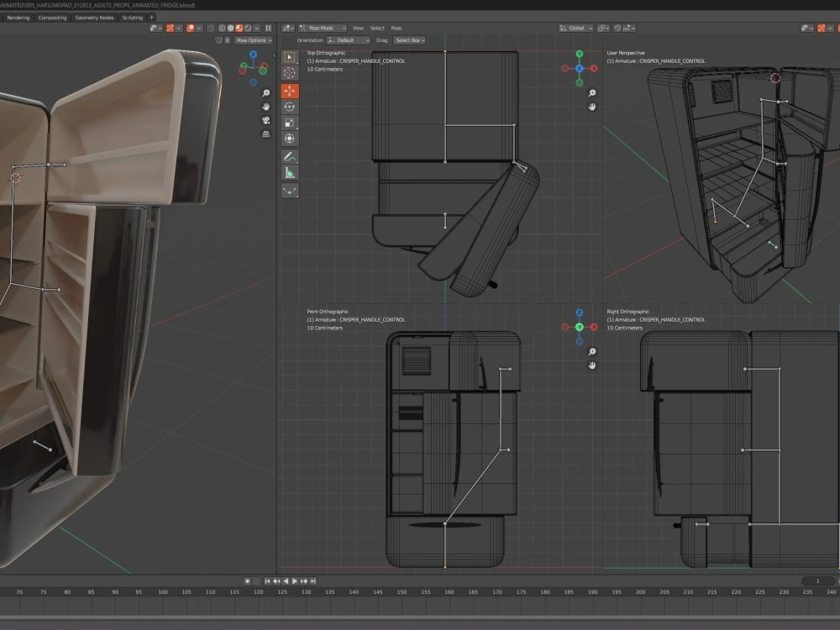Select the Tweak select tool
Image resolution: width=840 pixels, height=630 pixels.
[x=290, y=57]
